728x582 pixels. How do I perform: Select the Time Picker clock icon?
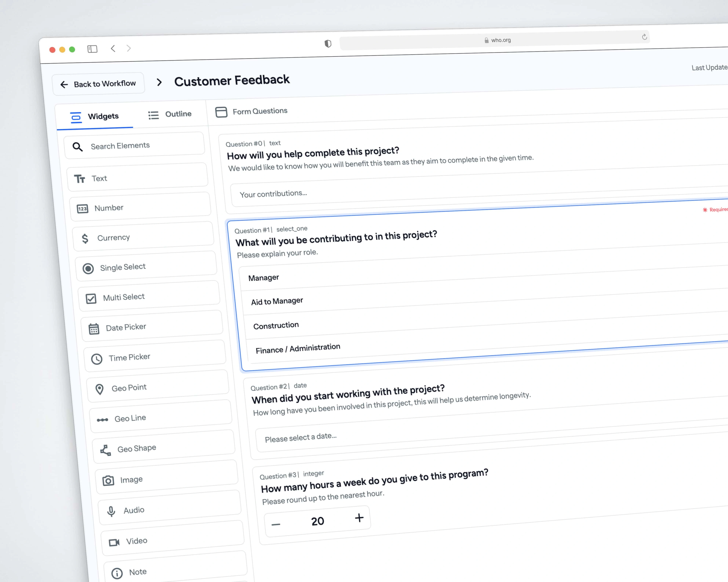pos(96,359)
